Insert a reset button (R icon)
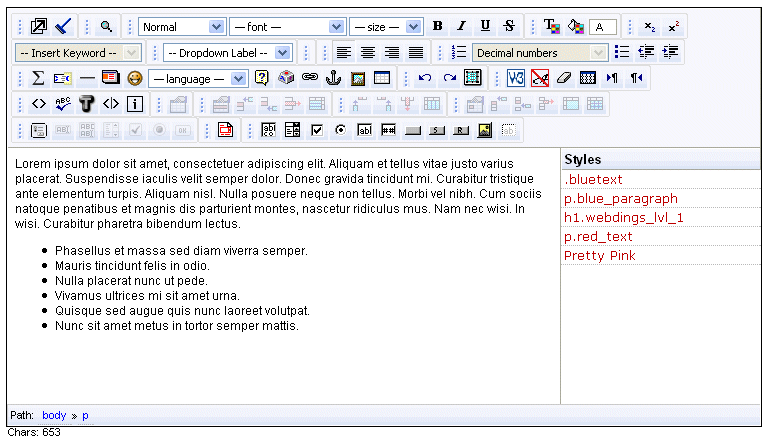Screen dimensions: 766x438 461,130
